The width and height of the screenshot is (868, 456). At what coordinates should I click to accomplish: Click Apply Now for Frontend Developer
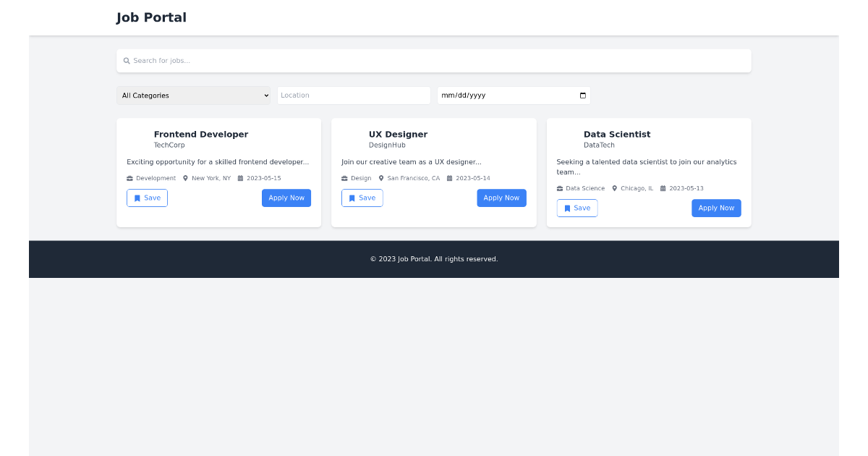click(x=286, y=198)
